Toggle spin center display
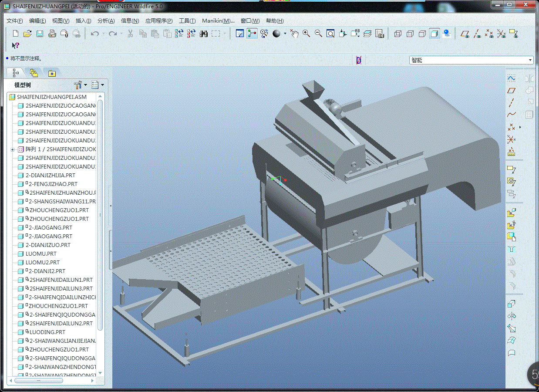539x392 pixels. coord(252,34)
